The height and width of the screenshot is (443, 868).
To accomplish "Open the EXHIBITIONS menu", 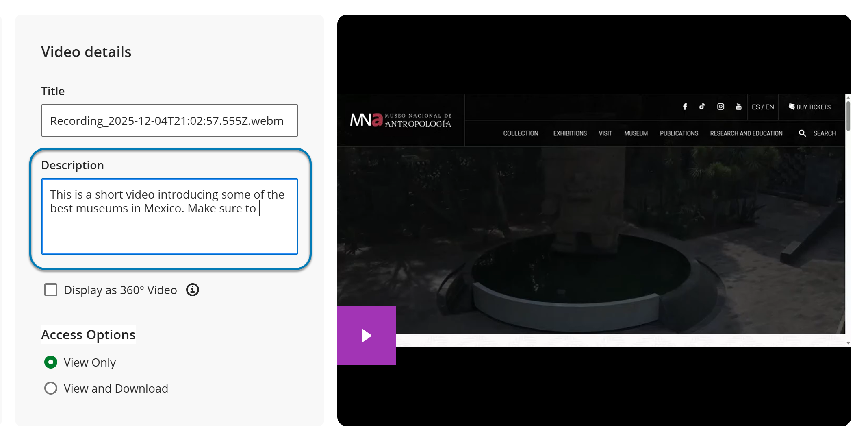I will [570, 133].
